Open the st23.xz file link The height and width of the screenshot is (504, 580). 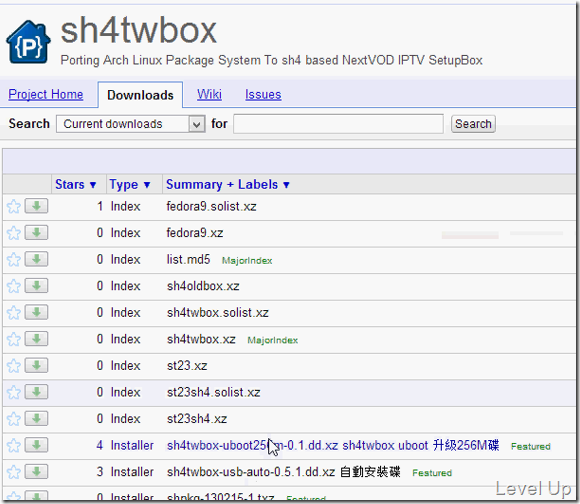click(187, 366)
